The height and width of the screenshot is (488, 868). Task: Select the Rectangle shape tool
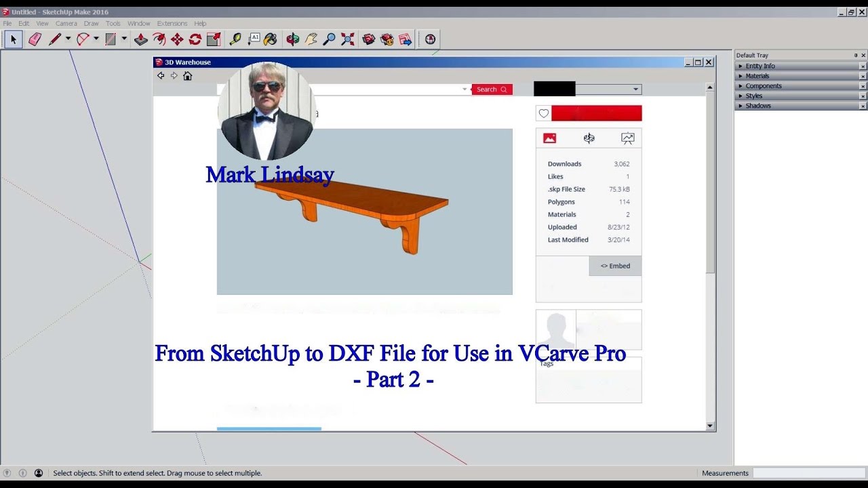coord(111,39)
